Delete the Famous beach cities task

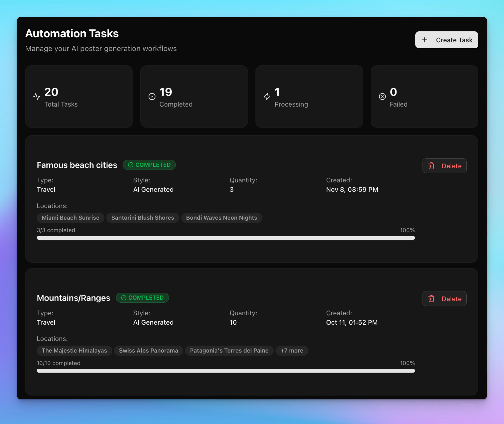click(x=444, y=166)
